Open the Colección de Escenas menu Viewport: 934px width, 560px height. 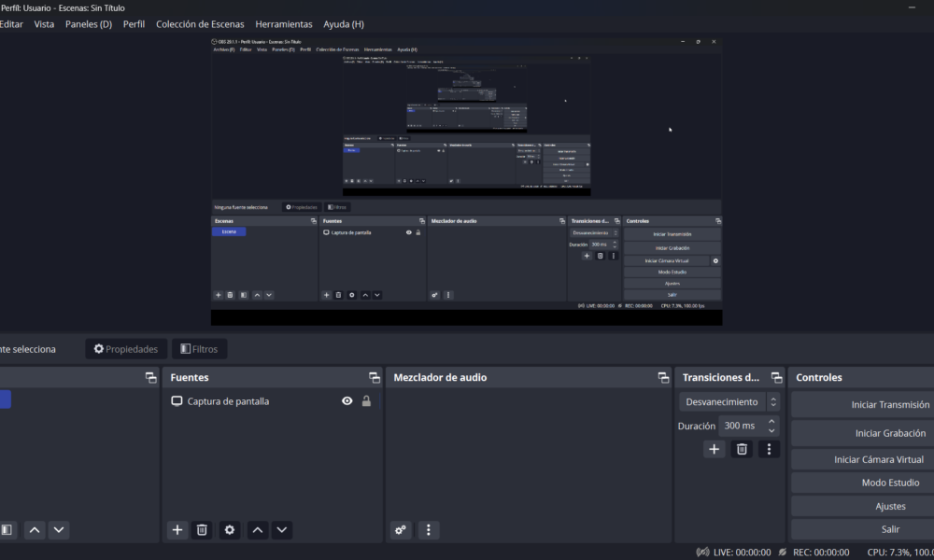200,24
